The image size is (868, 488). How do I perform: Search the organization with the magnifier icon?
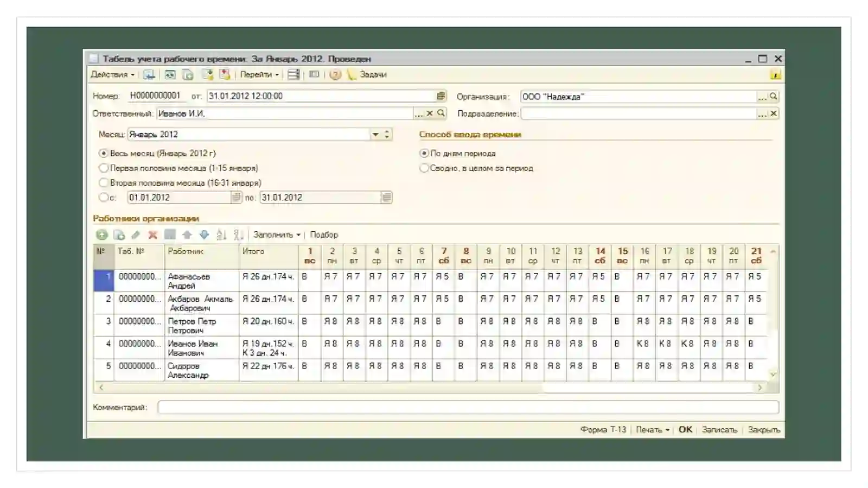click(x=774, y=96)
